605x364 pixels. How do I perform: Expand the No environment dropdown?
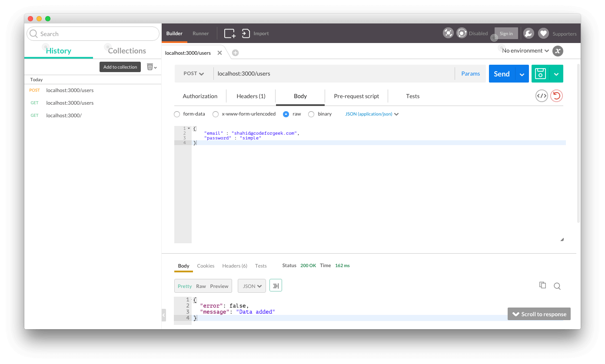(x=525, y=51)
